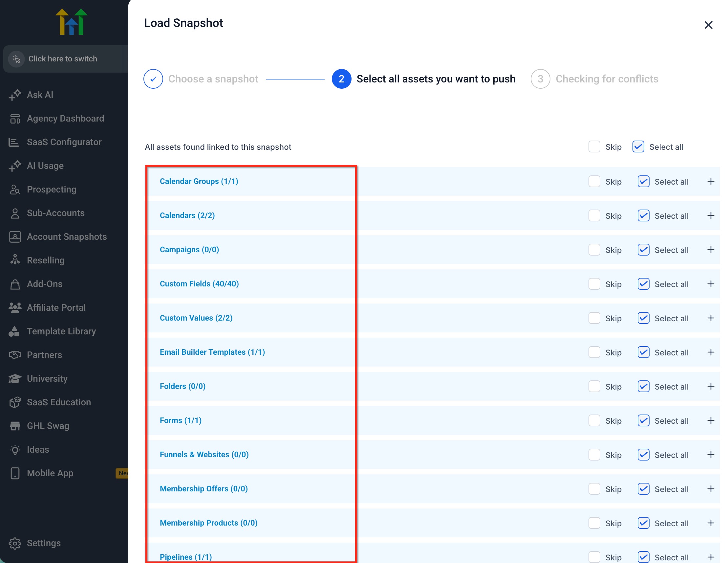The image size is (728, 563).
Task: Click the Template Library shapes icon
Action: (x=14, y=331)
